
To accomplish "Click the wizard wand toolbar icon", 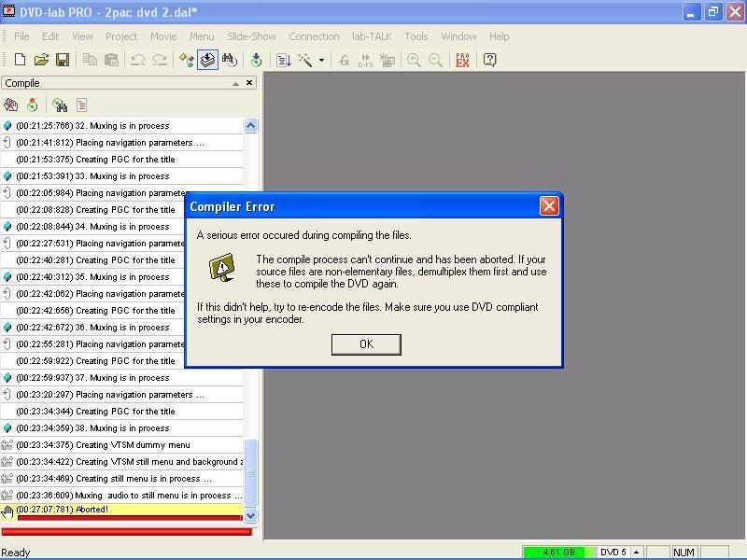I will (305, 60).
